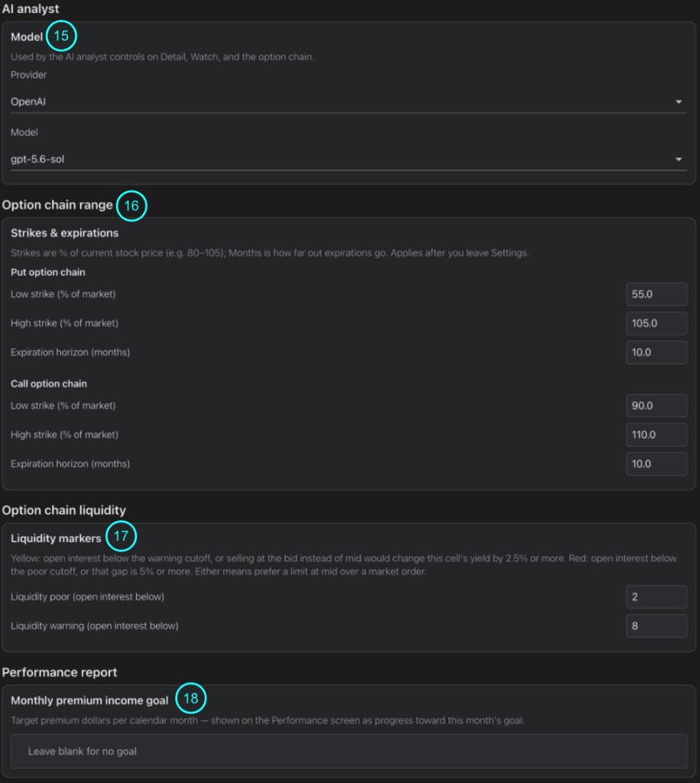This screenshot has width=700, height=783.
Task: Edit Call chain High strike field 110.0
Action: 656,434
